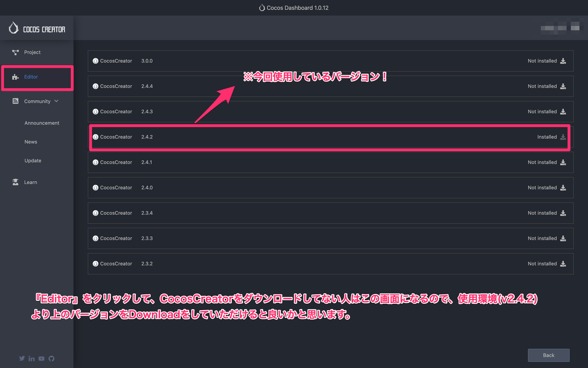Open the Update page
Viewport: 588px width, 368px height.
point(33,160)
